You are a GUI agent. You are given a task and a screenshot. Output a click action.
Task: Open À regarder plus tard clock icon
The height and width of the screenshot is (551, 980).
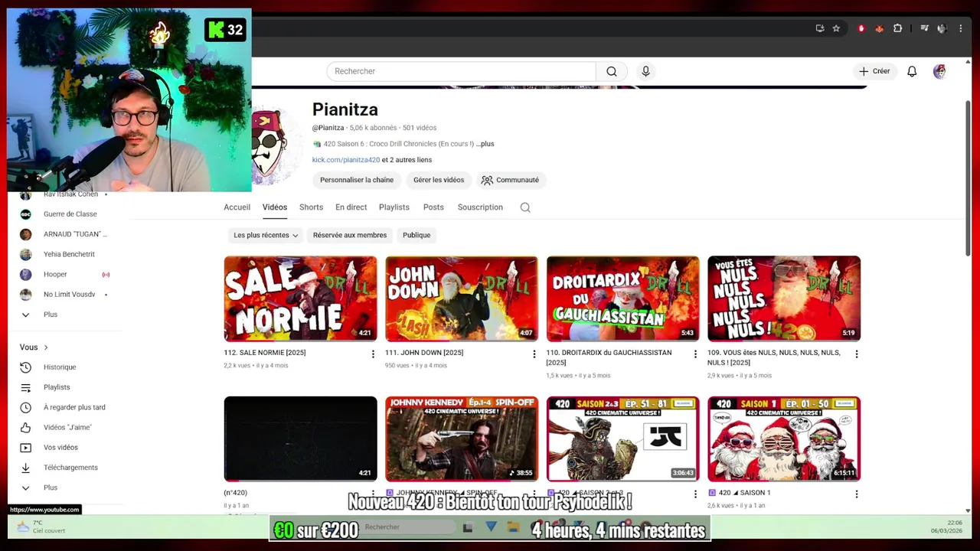click(25, 407)
